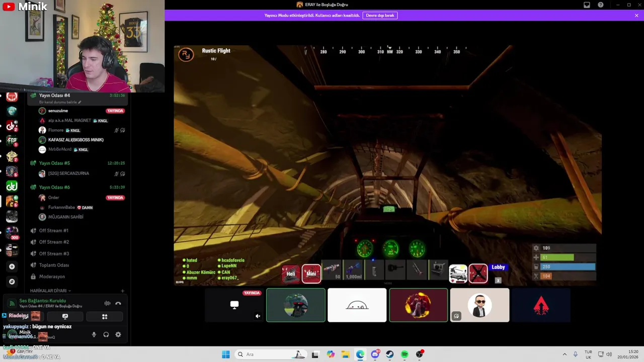Open Spotify from the taskbar
The image size is (644, 362).
click(405, 354)
